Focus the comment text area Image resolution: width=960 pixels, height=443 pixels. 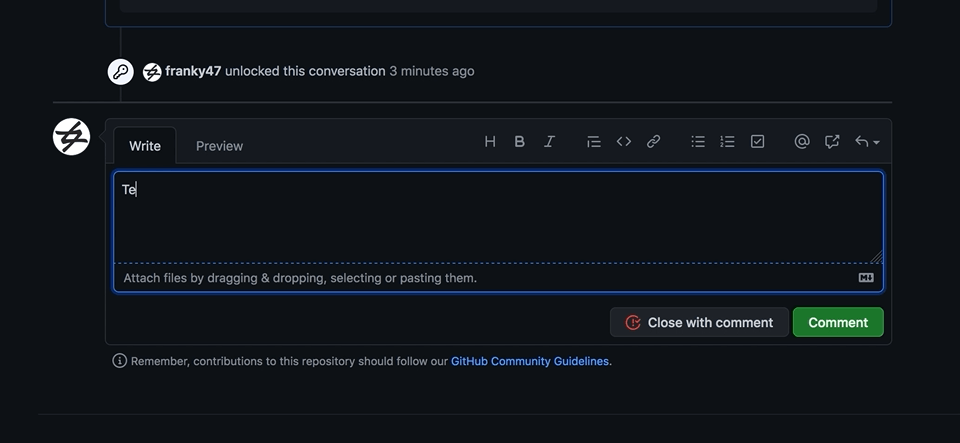(x=498, y=218)
